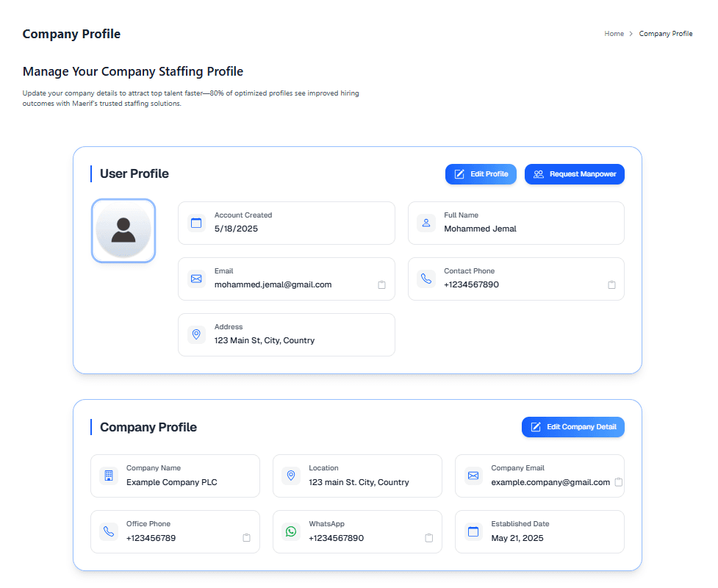Click the Company Profile breadcrumb item
The width and height of the screenshot is (718, 588).
click(x=665, y=34)
